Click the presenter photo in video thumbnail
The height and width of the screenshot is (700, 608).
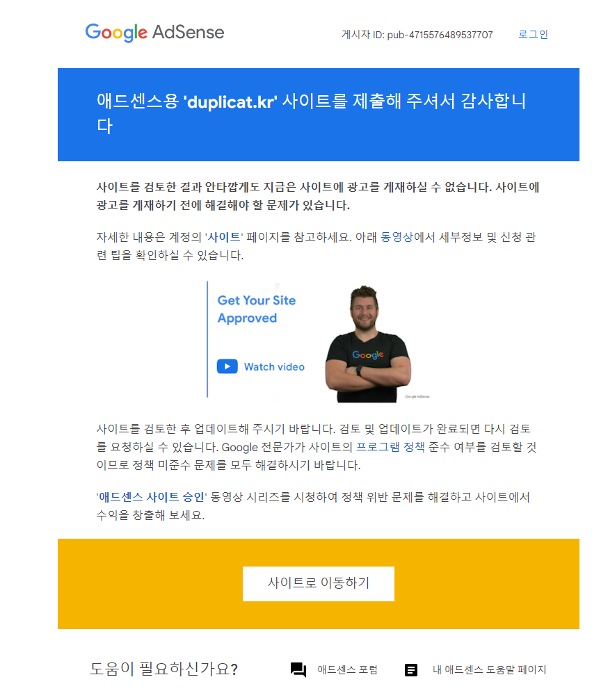click(x=367, y=344)
